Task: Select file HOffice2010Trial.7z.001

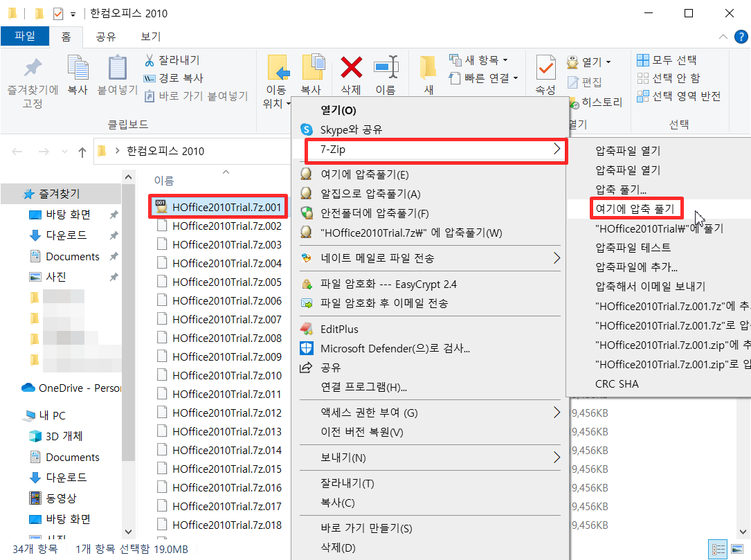Action: (x=219, y=208)
